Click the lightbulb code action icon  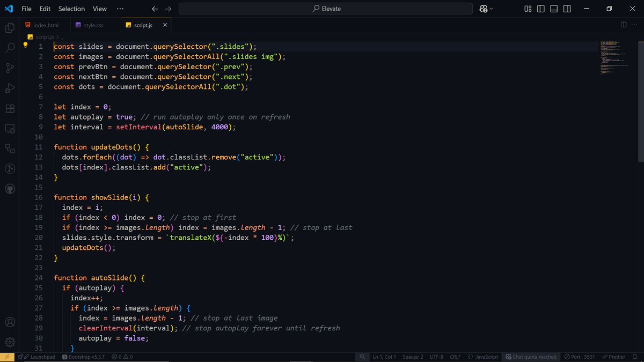pyautogui.click(x=25, y=46)
